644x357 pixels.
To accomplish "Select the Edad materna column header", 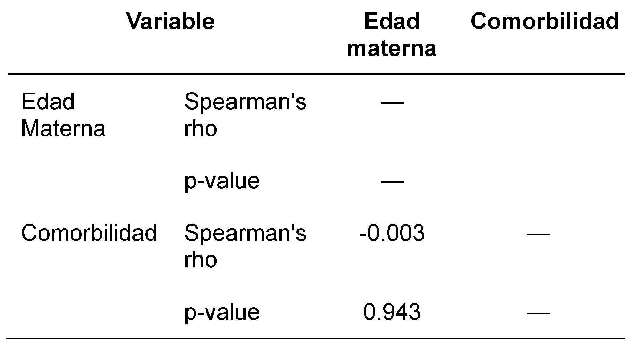I will pos(392,35).
